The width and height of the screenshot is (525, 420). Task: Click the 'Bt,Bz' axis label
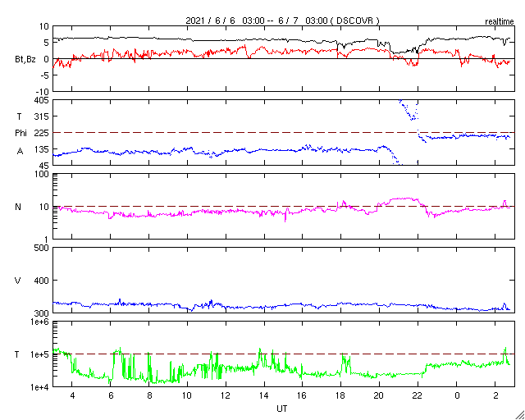pos(25,60)
